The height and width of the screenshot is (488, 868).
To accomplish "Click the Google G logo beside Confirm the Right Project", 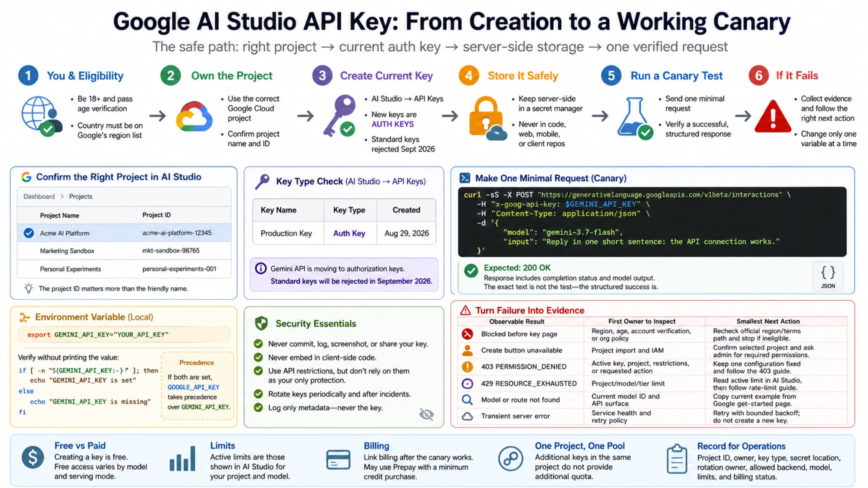I will pos(26,177).
